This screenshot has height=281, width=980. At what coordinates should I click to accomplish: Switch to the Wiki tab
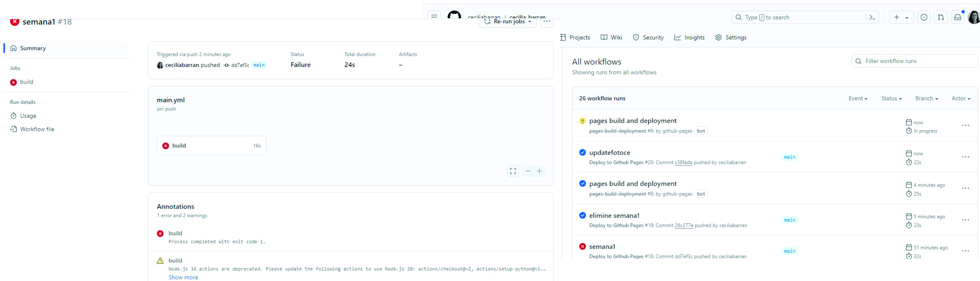(x=611, y=38)
